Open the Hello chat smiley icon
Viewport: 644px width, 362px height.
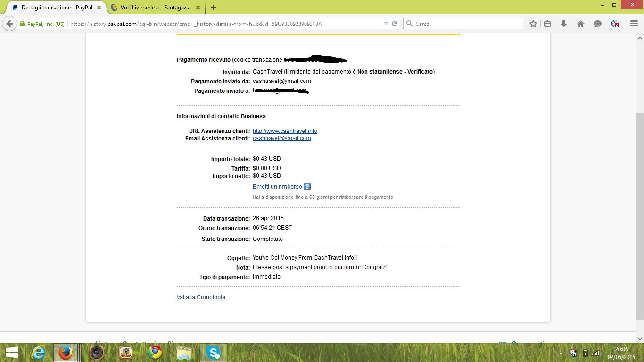click(598, 24)
